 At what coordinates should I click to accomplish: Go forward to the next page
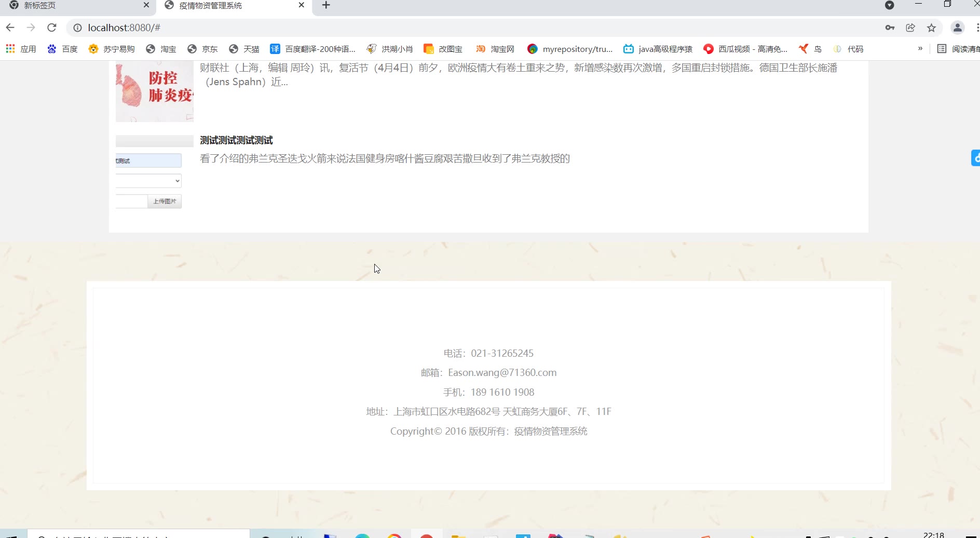click(31, 28)
